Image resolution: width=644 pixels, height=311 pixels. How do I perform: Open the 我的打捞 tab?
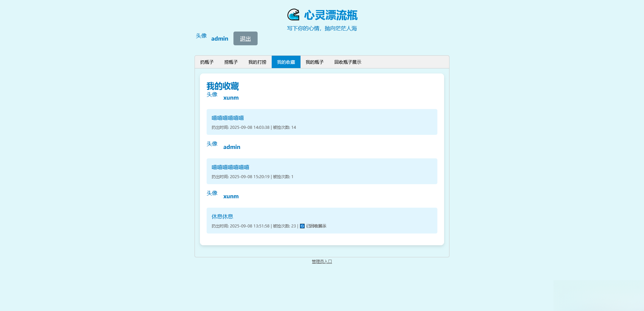pyautogui.click(x=257, y=62)
